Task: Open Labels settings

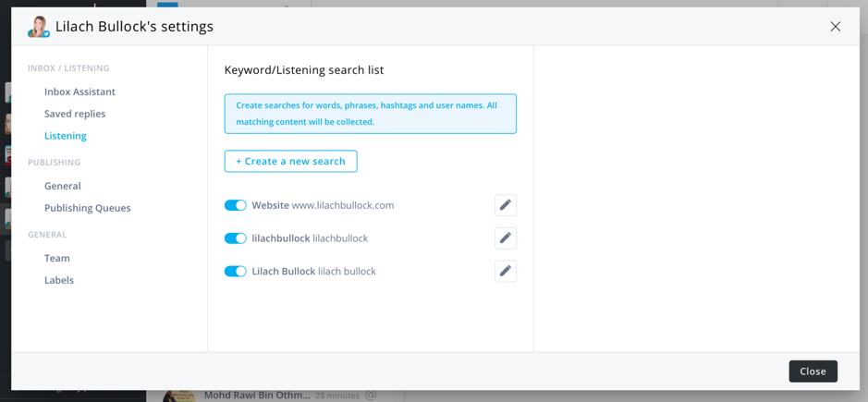Action: (x=59, y=280)
